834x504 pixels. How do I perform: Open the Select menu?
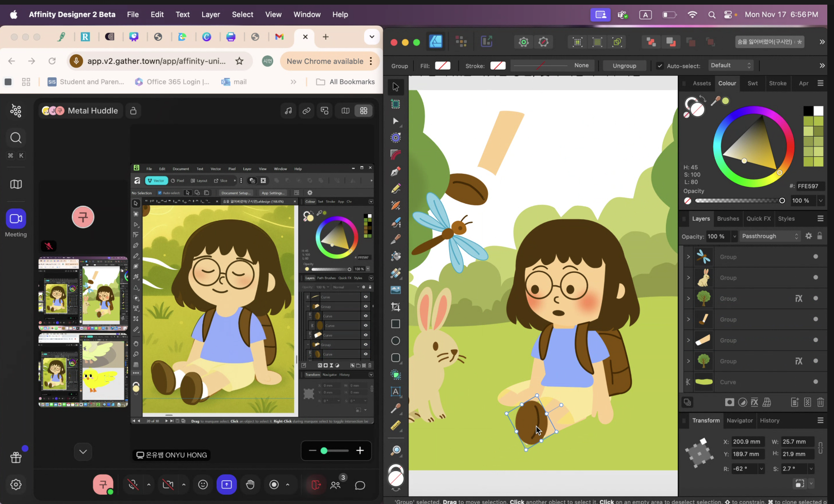[242, 14]
